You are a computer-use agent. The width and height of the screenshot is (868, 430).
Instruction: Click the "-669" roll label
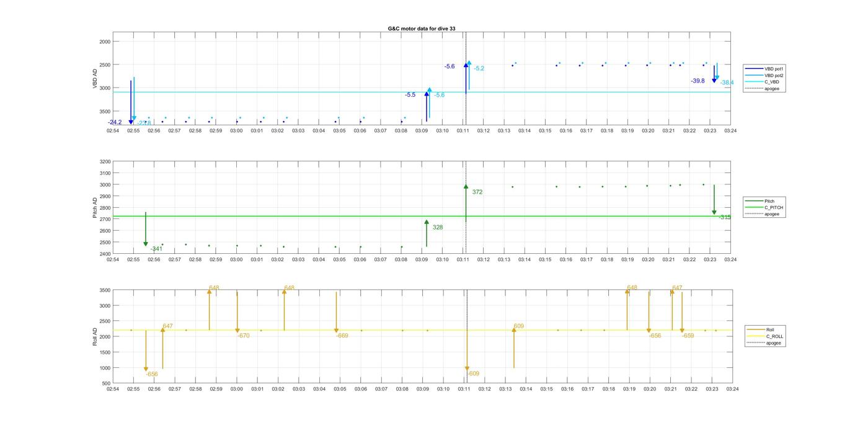(x=342, y=336)
